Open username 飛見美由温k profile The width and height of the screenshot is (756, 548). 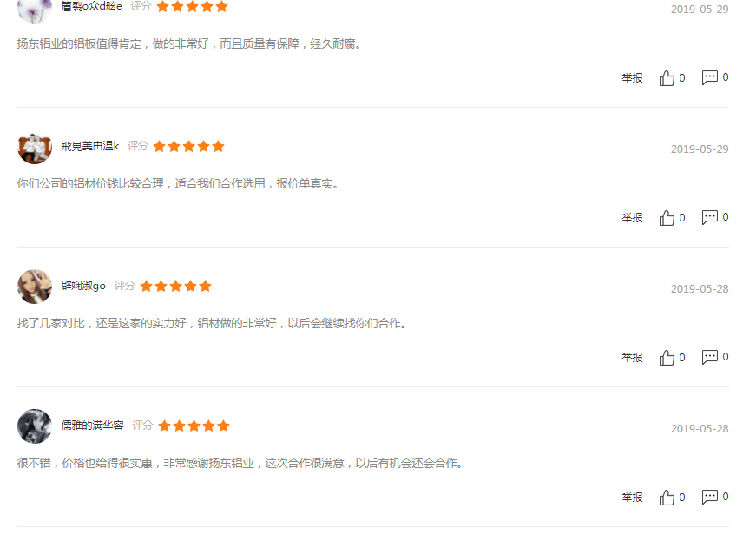point(89,146)
